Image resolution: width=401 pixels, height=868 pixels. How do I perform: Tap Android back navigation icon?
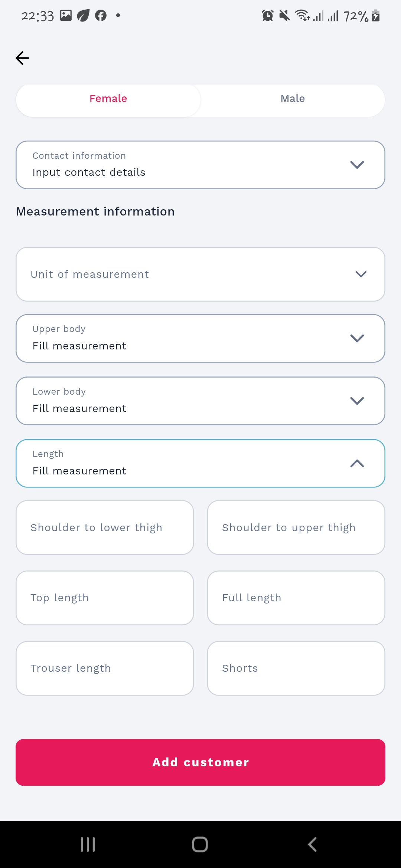[312, 844]
